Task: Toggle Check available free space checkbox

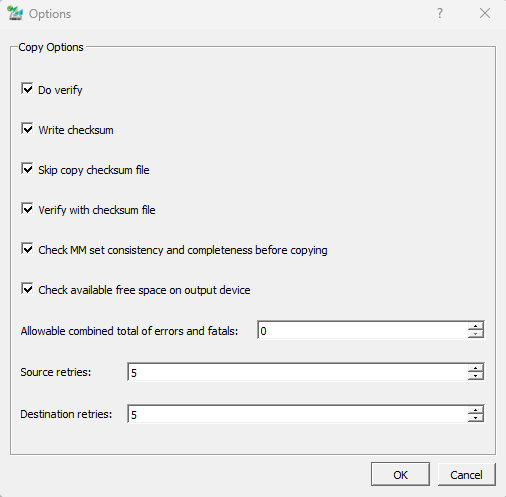Action: pyautogui.click(x=27, y=289)
